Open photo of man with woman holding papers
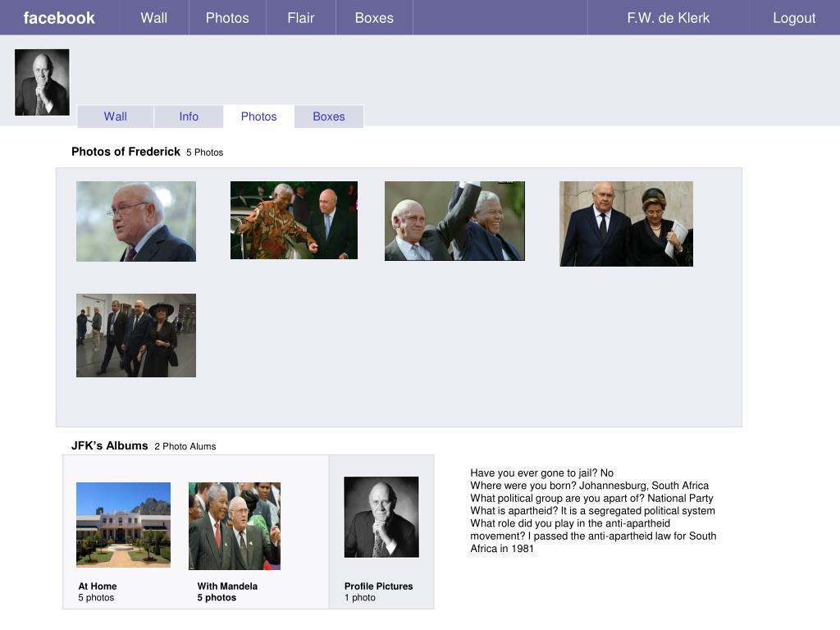Screen dimensions: 840x630 pyautogui.click(x=626, y=223)
